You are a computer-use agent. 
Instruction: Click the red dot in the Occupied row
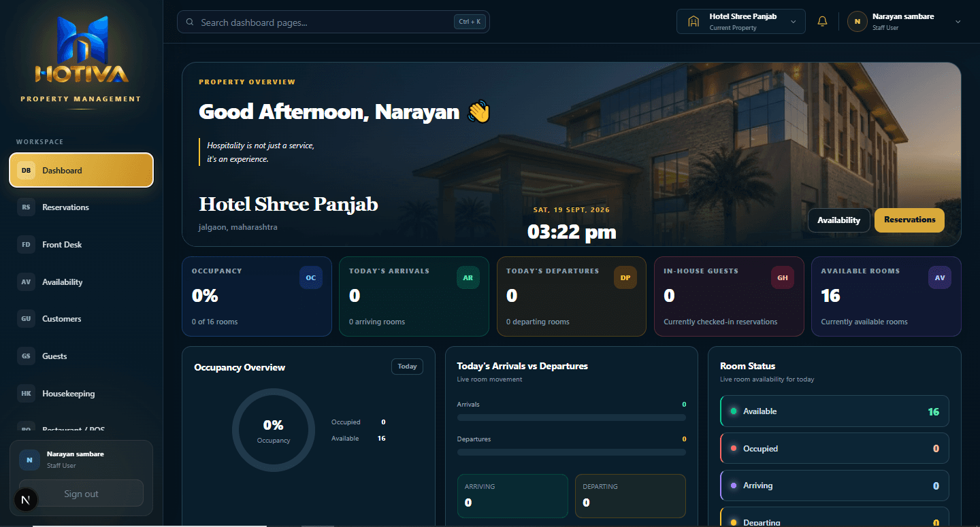734,448
